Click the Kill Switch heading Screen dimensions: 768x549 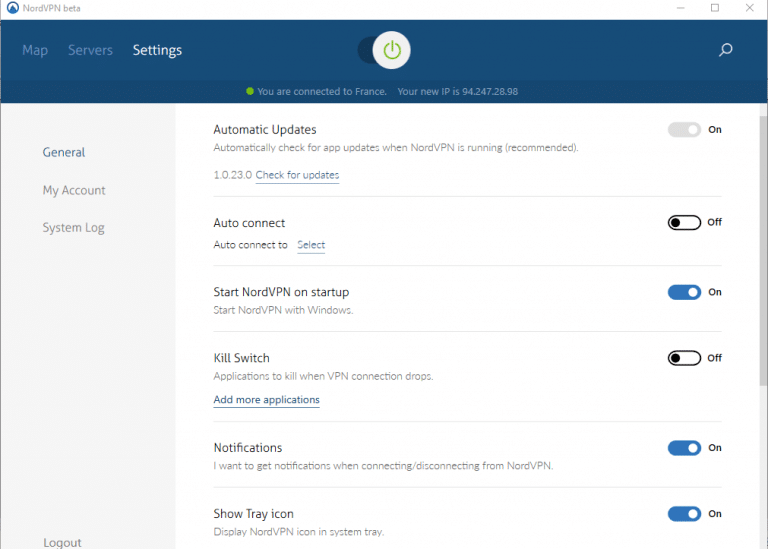[241, 358]
